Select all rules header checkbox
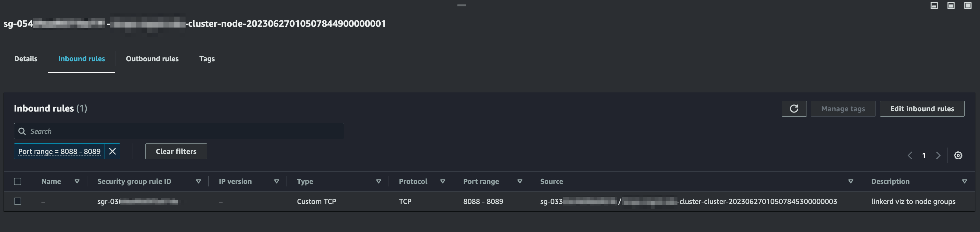This screenshot has width=980, height=232. tap(18, 181)
